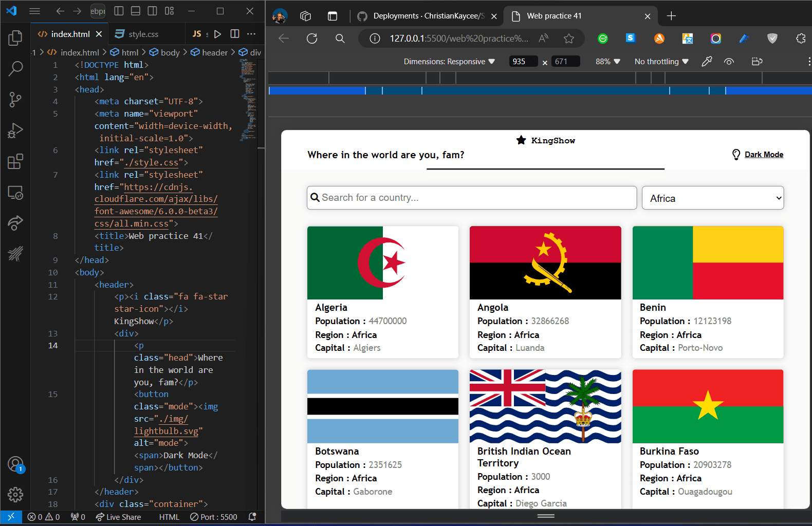
Task: Open errors and warnings status item
Action: (44, 517)
